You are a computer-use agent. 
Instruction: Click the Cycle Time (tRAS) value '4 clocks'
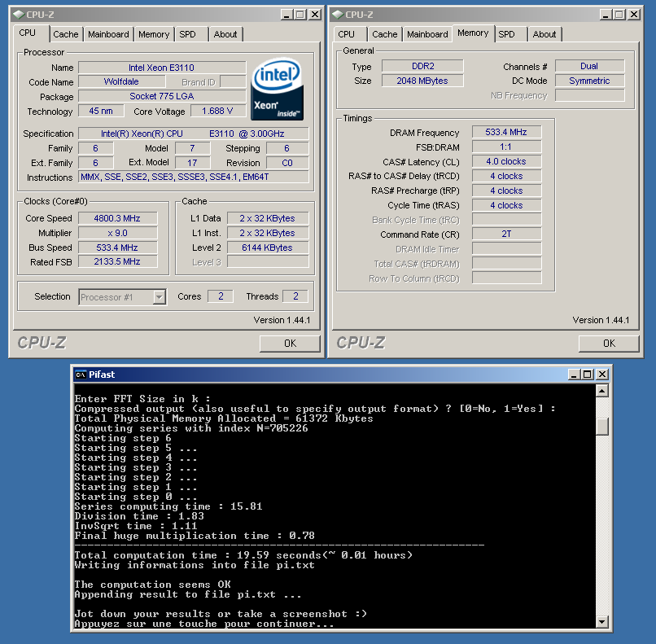click(506, 205)
